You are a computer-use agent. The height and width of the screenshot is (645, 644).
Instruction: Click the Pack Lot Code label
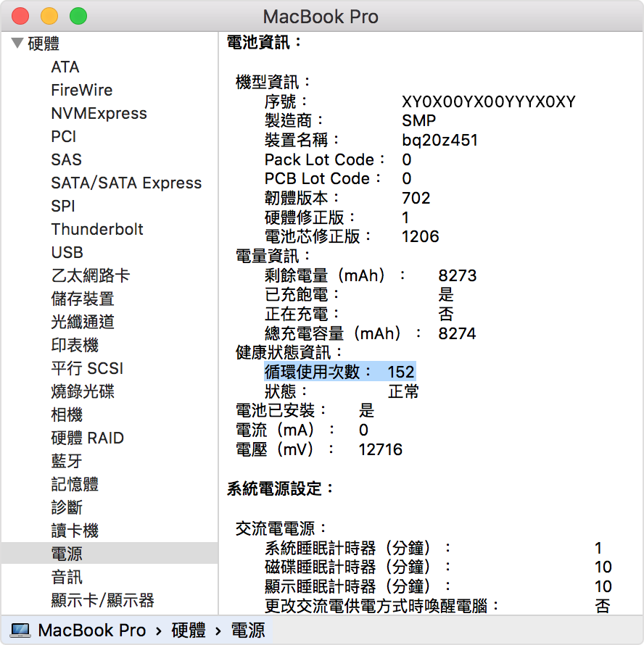[x=324, y=159]
